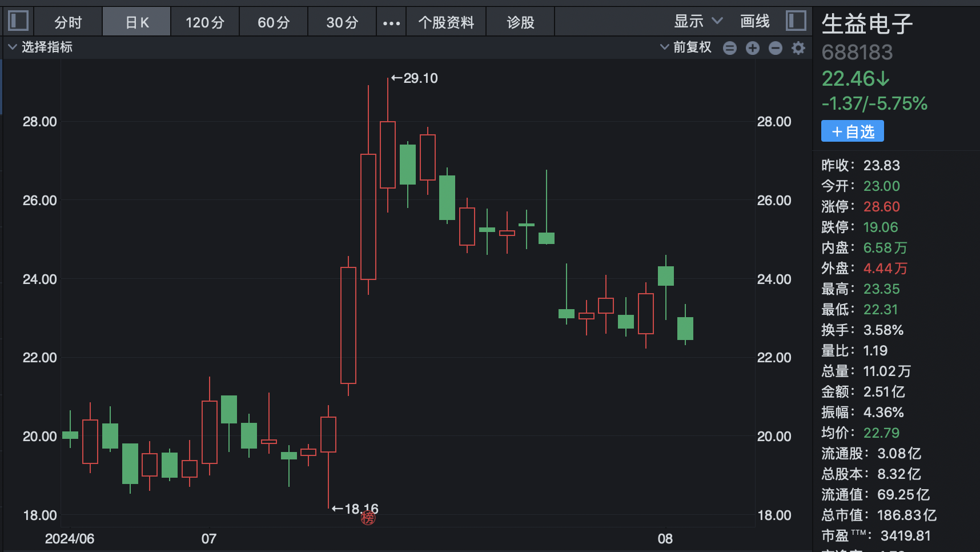Switch to the 分时 tab
980x552 pixels.
point(68,22)
